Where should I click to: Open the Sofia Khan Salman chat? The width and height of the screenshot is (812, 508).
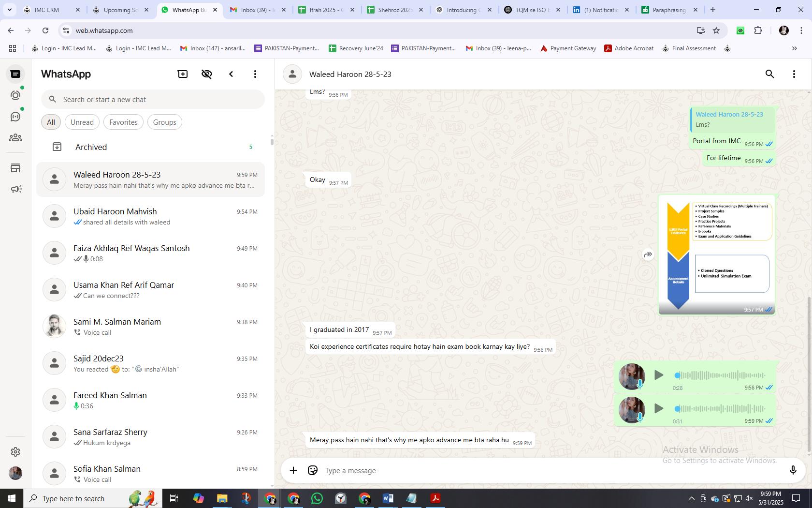[151, 472]
